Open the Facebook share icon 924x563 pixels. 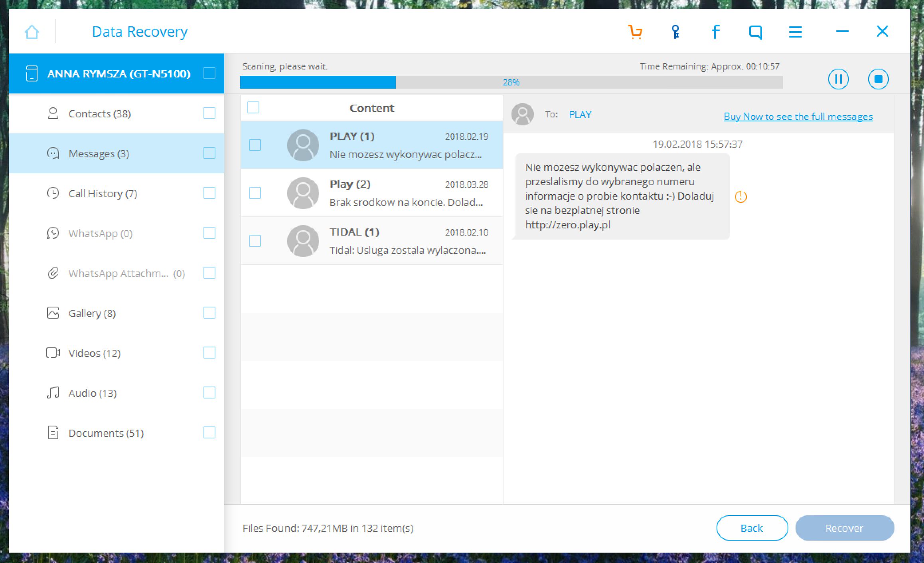[716, 32]
